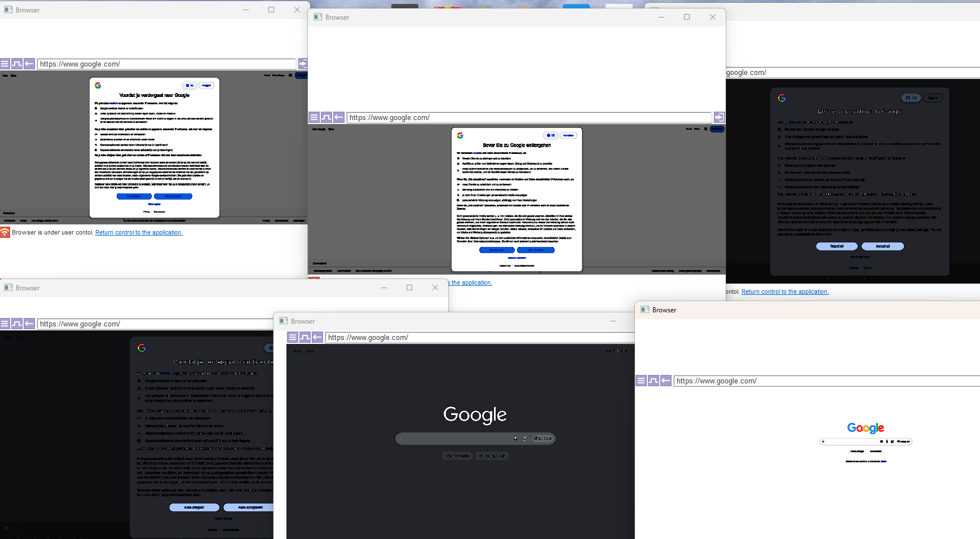Click 'Alle akzeptieren' in the German consent dialog
This screenshot has height=539, width=980.
click(x=536, y=250)
